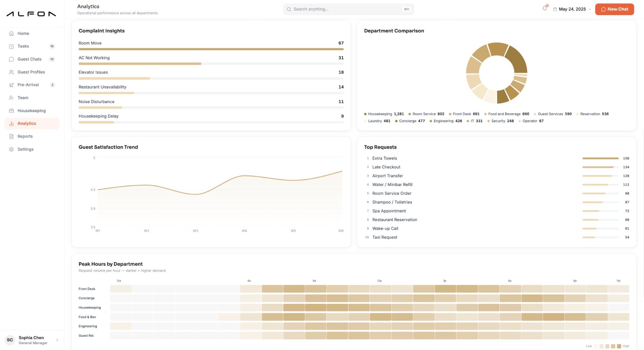Screen dimensions: 644x350
Task: Click the Guest Profiles people icon
Action: pos(11,72)
